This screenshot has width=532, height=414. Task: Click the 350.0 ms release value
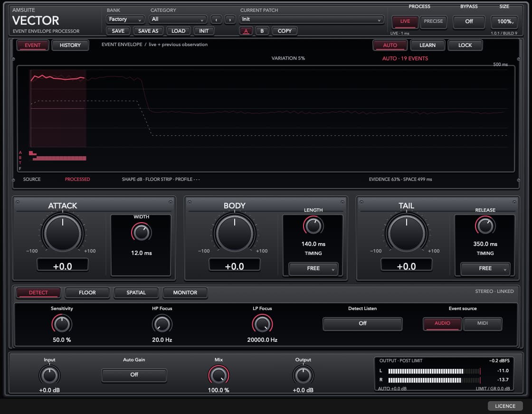coord(485,244)
